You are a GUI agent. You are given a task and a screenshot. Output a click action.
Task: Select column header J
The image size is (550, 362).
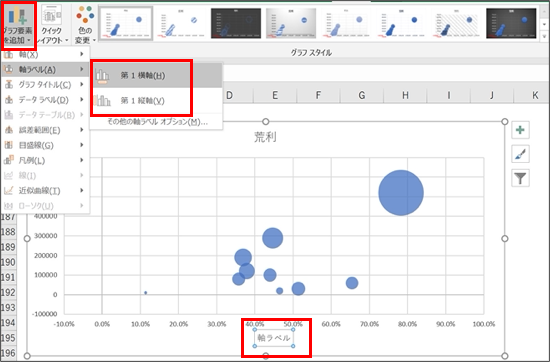[x=492, y=95]
